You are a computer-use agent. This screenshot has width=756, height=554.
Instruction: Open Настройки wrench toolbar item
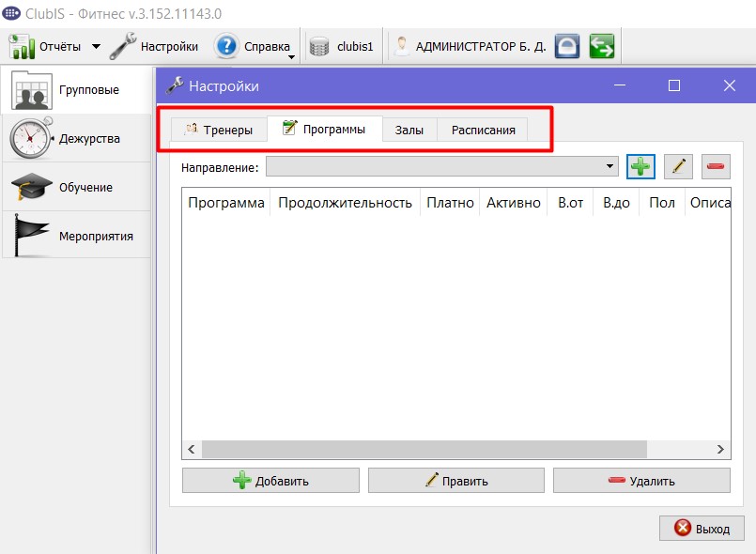[154, 46]
